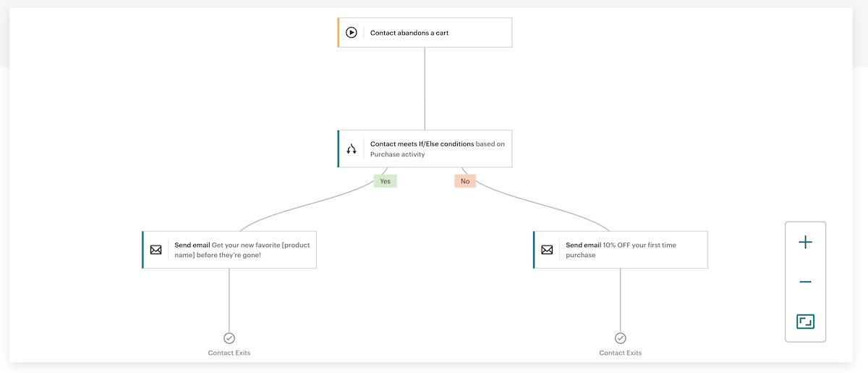The image size is (868, 373).
Task: Fit the journey to screen
Action: (x=805, y=321)
